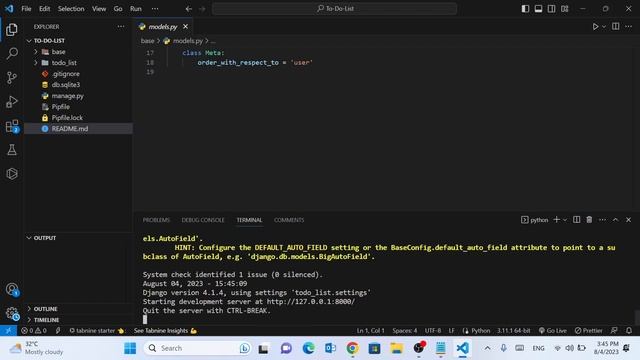Open Windows Start menu on taskbar
Screen dimensions: 640x360
click(x=130, y=348)
